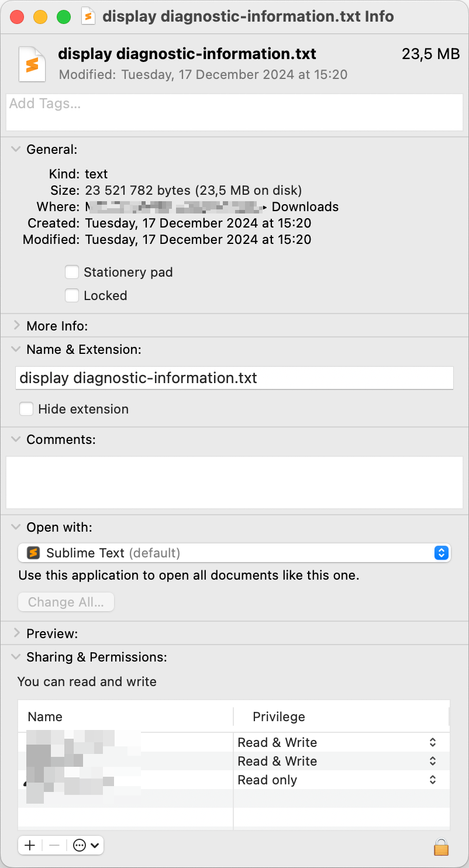The width and height of the screenshot is (469, 868).
Task: Open the action menu with ellipsis icon
Action: pos(87,845)
